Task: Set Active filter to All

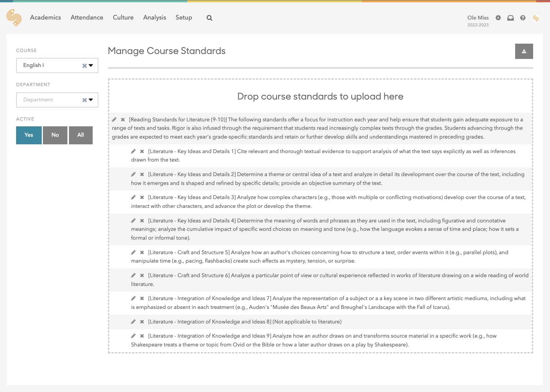Action: pyautogui.click(x=80, y=135)
